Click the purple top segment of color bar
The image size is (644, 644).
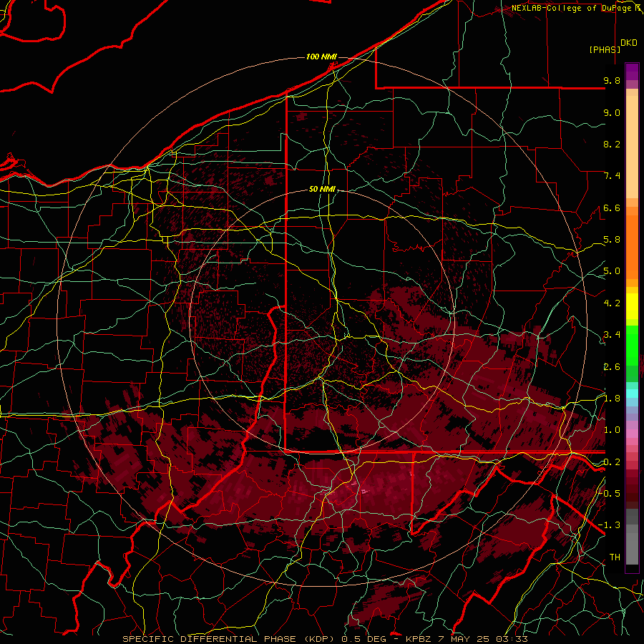[x=632, y=72]
